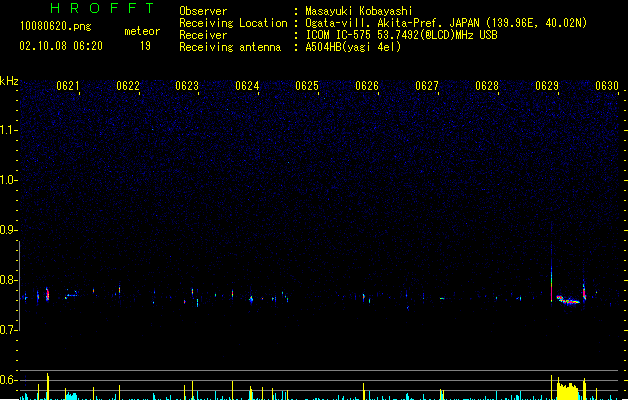The height and width of the screenshot is (400, 629).
Task: Click the 1.0 kHz axis label
Action: (x=8, y=180)
